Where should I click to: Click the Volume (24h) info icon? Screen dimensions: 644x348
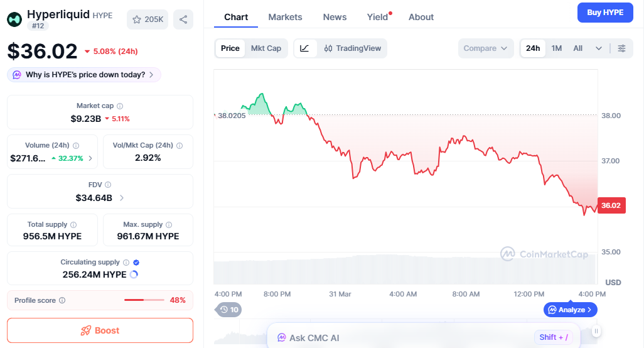click(x=76, y=146)
